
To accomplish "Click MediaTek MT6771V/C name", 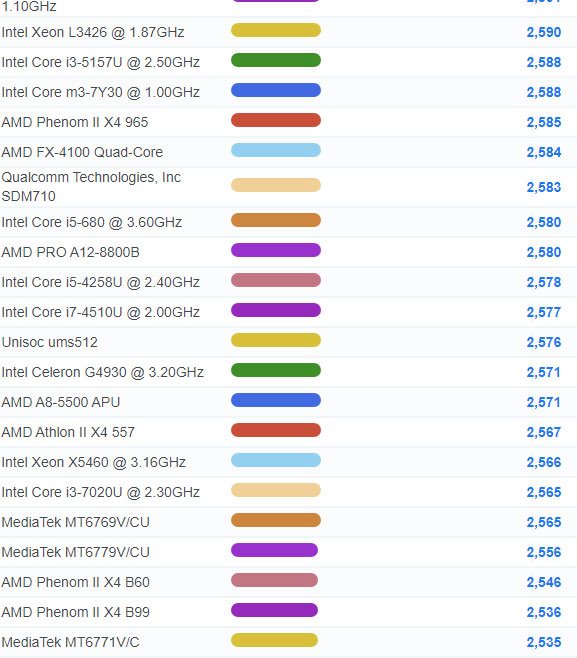I will coord(70,642).
